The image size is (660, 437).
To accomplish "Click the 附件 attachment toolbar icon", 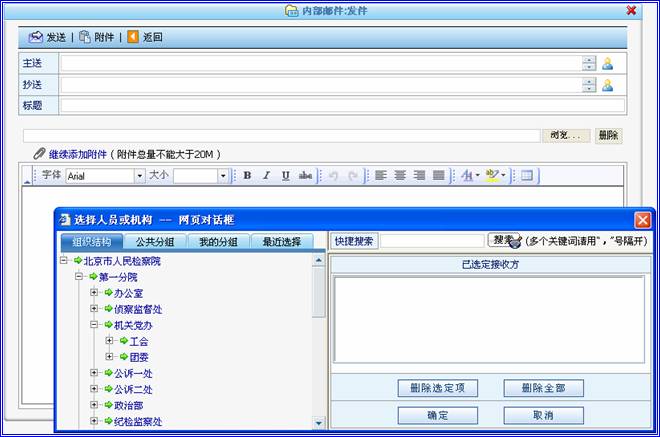I will [x=85, y=37].
